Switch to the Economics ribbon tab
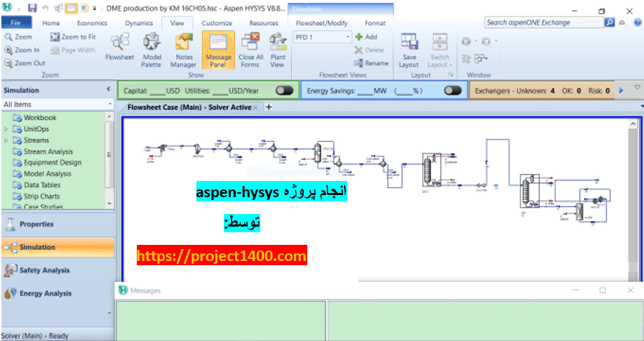The image size is (644, 341). click(92, 23)
